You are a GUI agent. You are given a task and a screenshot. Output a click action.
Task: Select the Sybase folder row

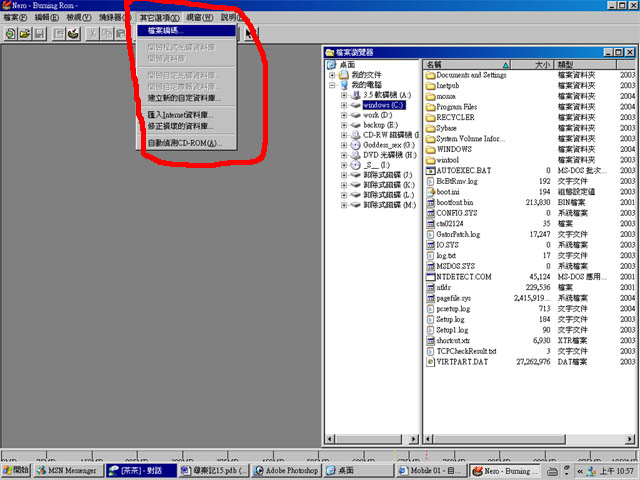pyautogui.click(x=530, y=128)
